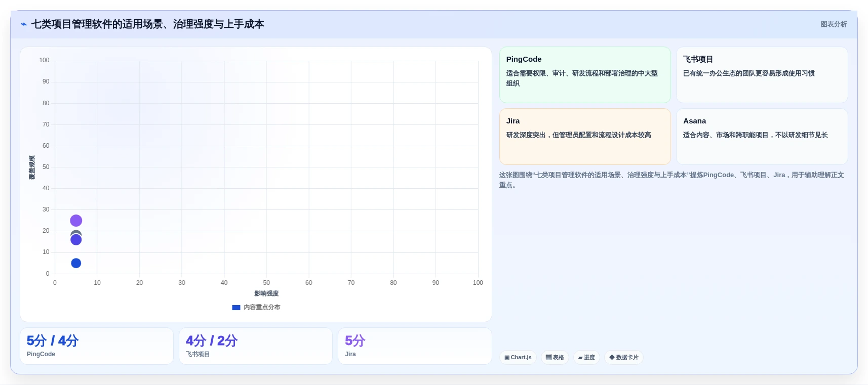Click the text 研发深度突出 in Jira card
This screenshot has height=385, width=868.
pyautogui.click(x=526, y=135)
